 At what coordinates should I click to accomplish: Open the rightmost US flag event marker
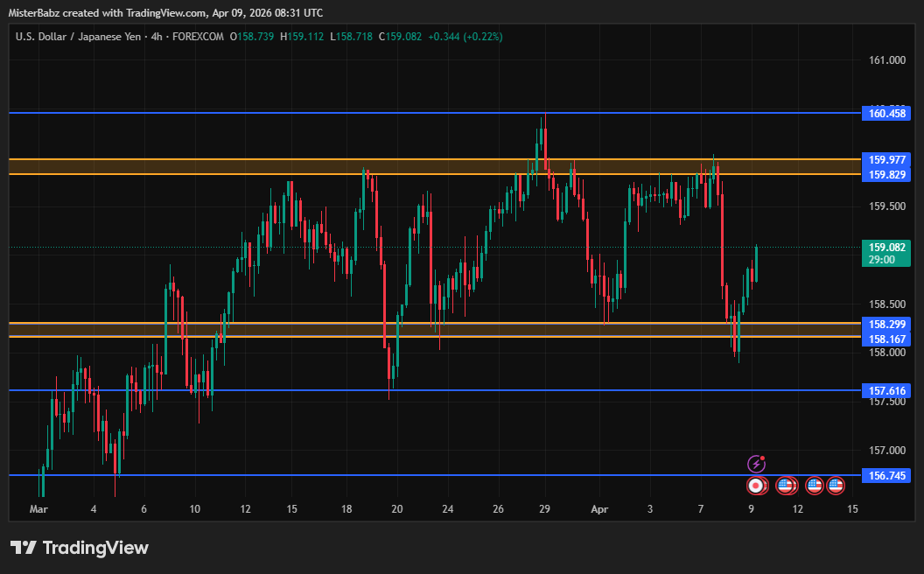pos(835,486)
